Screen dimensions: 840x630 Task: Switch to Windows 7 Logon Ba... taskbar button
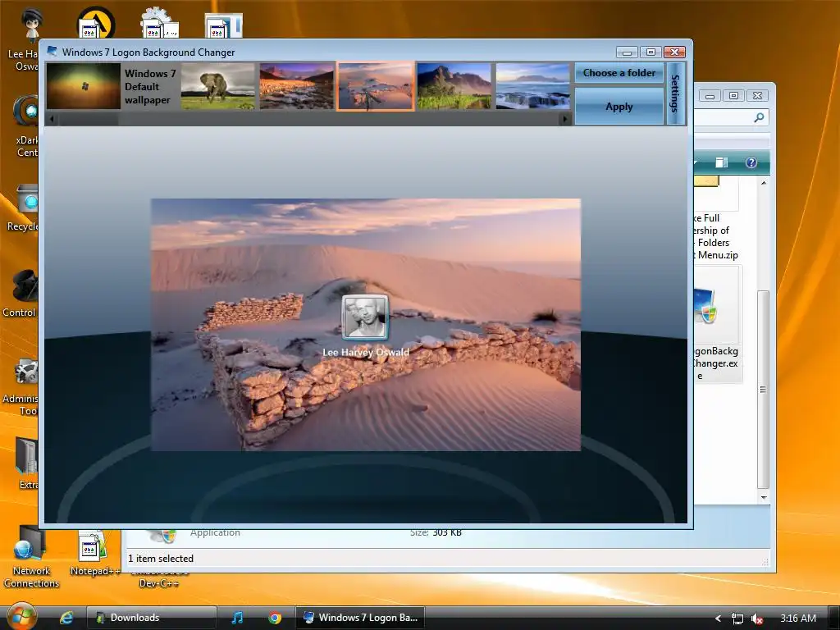tap(360, 618)
